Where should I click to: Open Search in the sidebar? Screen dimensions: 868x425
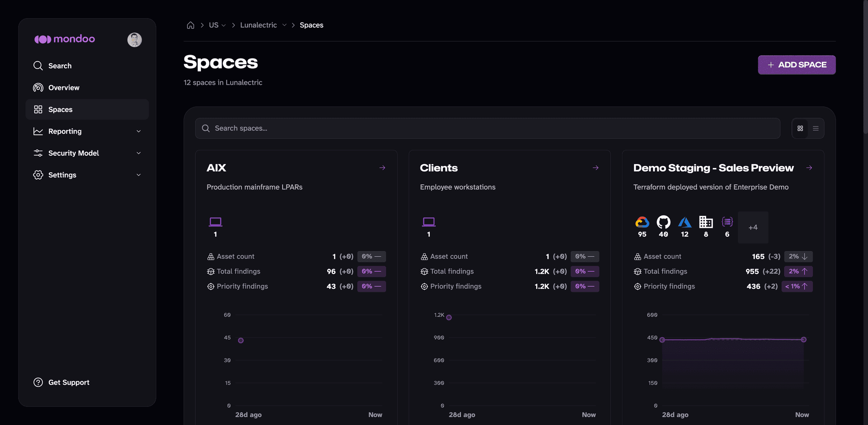tap(87, 66)
